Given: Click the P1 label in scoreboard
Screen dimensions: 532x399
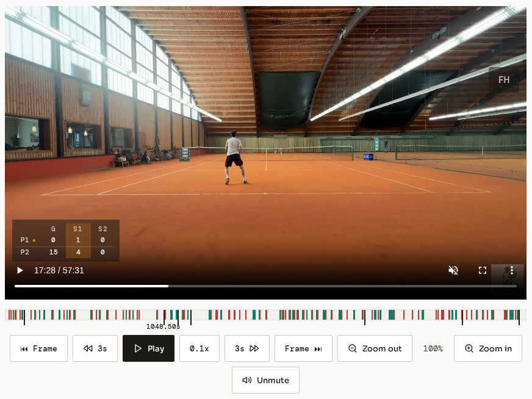Looking at the screenshot, I should pos(25,240).
